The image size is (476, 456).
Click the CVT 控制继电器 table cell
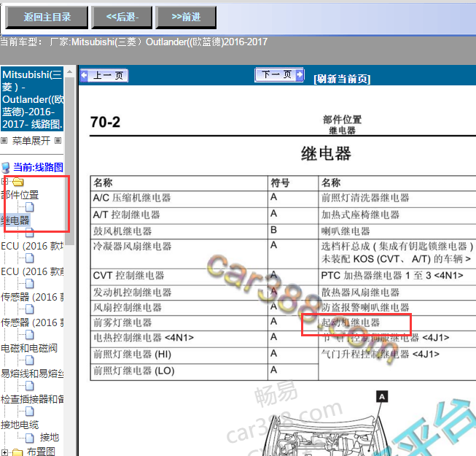(x=179, y=276)
